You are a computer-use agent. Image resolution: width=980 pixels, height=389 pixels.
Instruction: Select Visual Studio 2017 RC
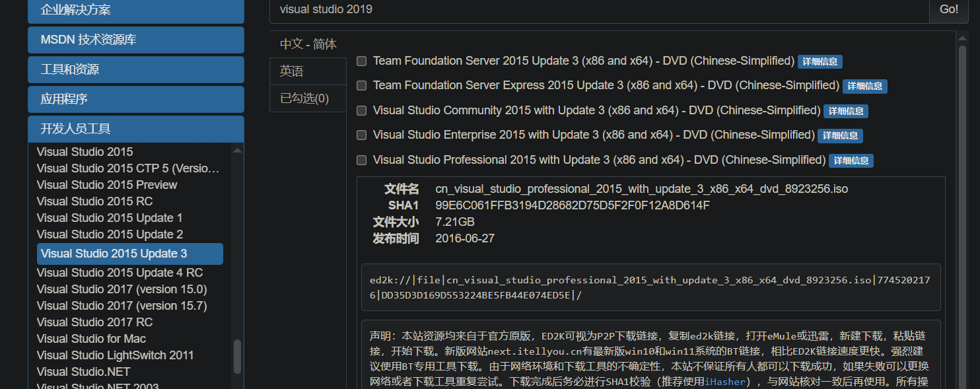(94, 322)
